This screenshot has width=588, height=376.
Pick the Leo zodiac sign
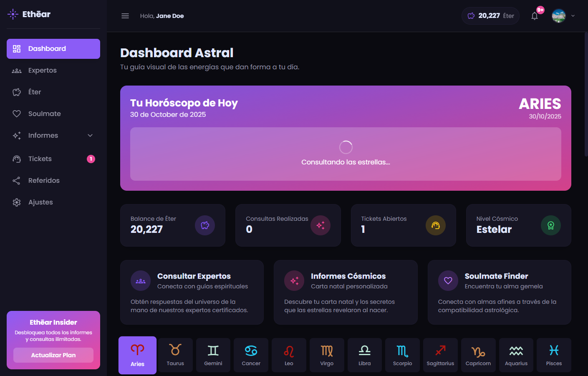click(x=289, y=355)
